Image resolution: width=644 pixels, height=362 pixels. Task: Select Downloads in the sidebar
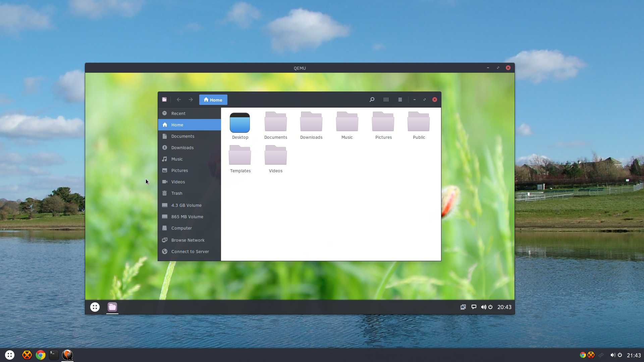[x=189, y=147]
